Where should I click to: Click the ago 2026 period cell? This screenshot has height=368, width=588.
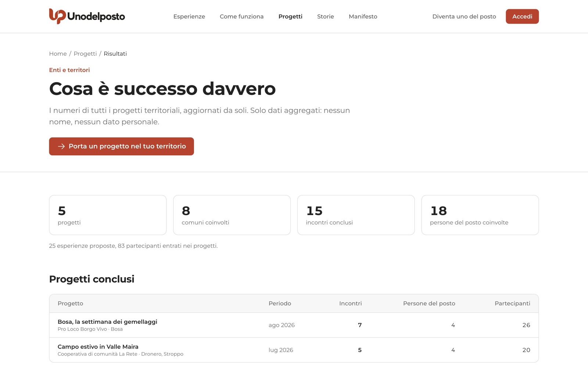click(x=282, y=325)
